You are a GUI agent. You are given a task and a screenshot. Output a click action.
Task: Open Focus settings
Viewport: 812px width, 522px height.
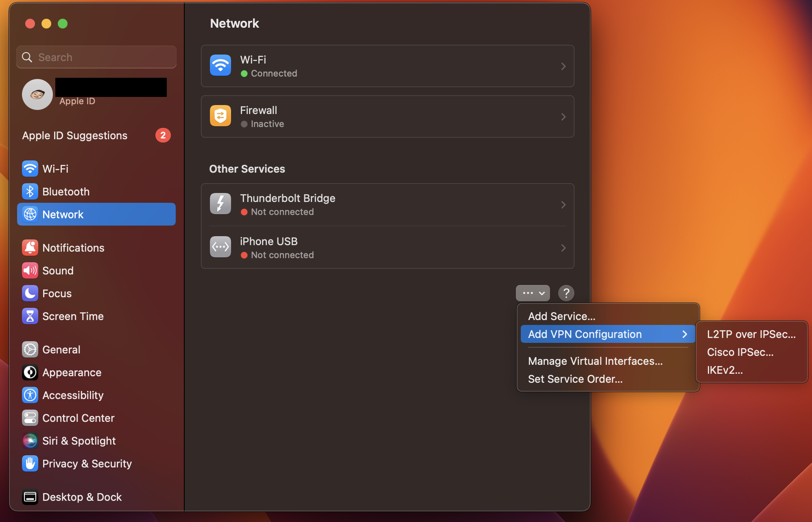coord(96,293)
